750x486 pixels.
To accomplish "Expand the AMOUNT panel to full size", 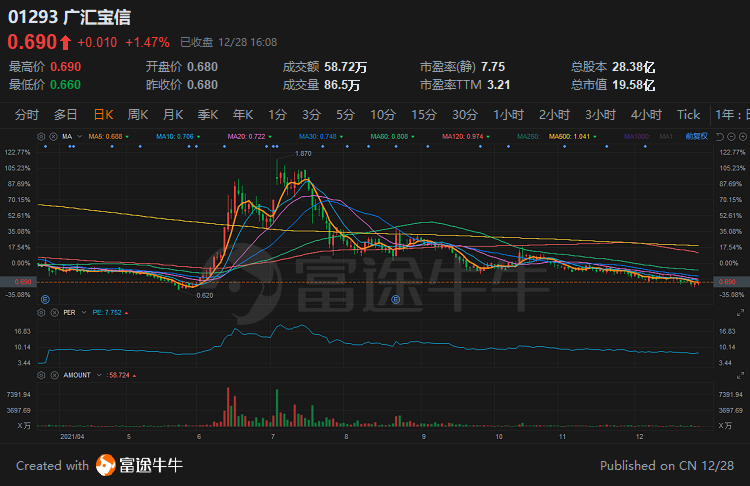I will (x=740, y=376).
